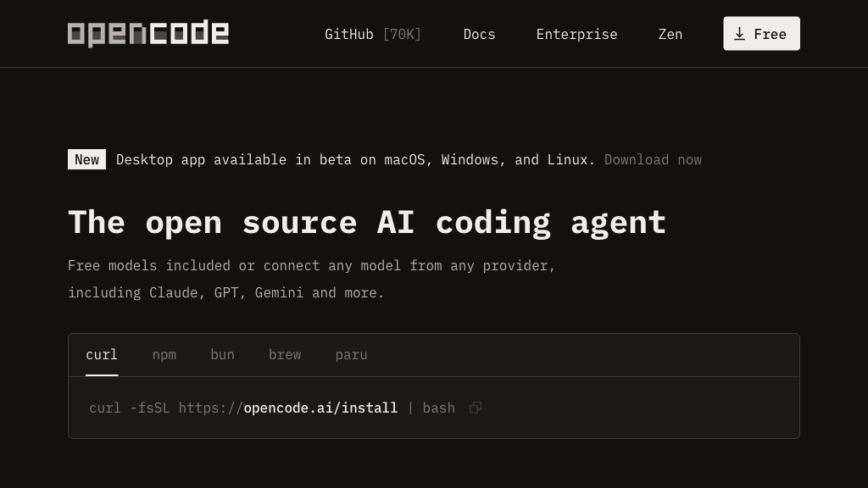Image resolution: width=868 pixels, height=488 pixels.
Task: Click the download arrow icon beside Free
Action: coord(739,34)
